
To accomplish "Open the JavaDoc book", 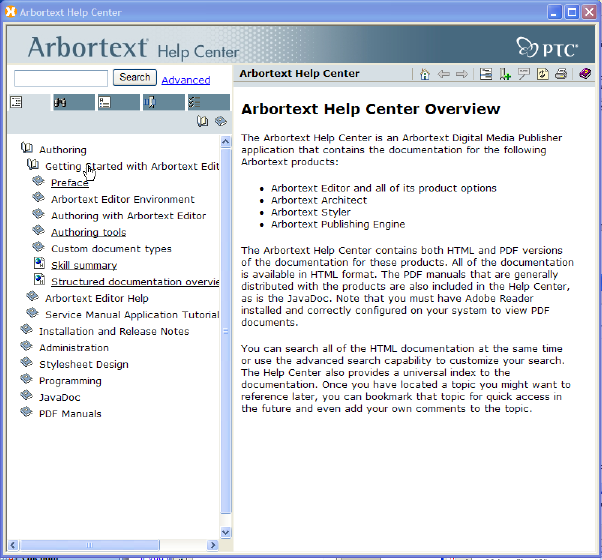I will [60, 397].
